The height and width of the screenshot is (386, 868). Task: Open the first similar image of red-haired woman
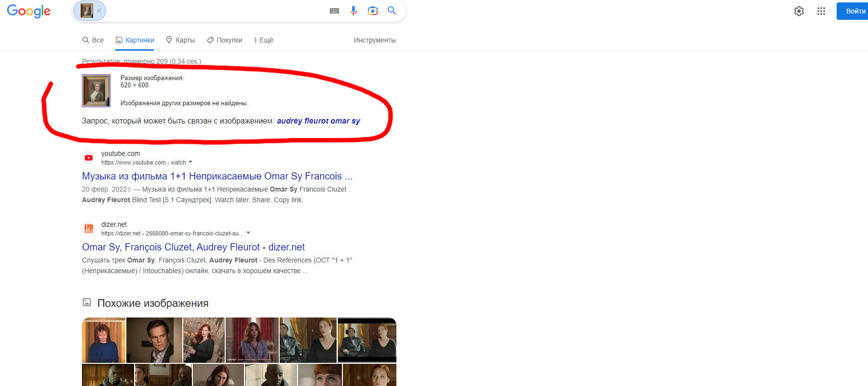click(x=104, y=340)
